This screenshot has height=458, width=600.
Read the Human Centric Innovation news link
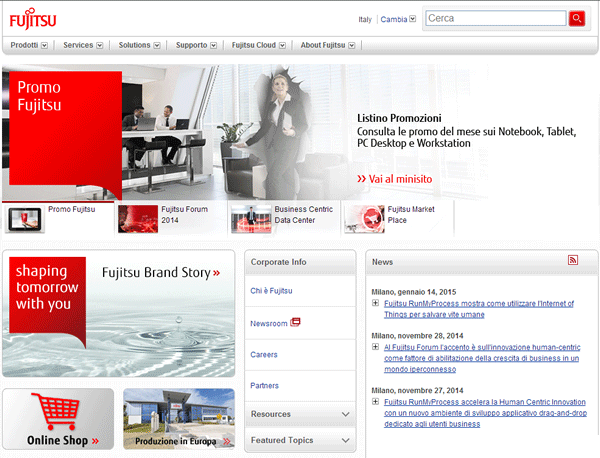(485, 413)
